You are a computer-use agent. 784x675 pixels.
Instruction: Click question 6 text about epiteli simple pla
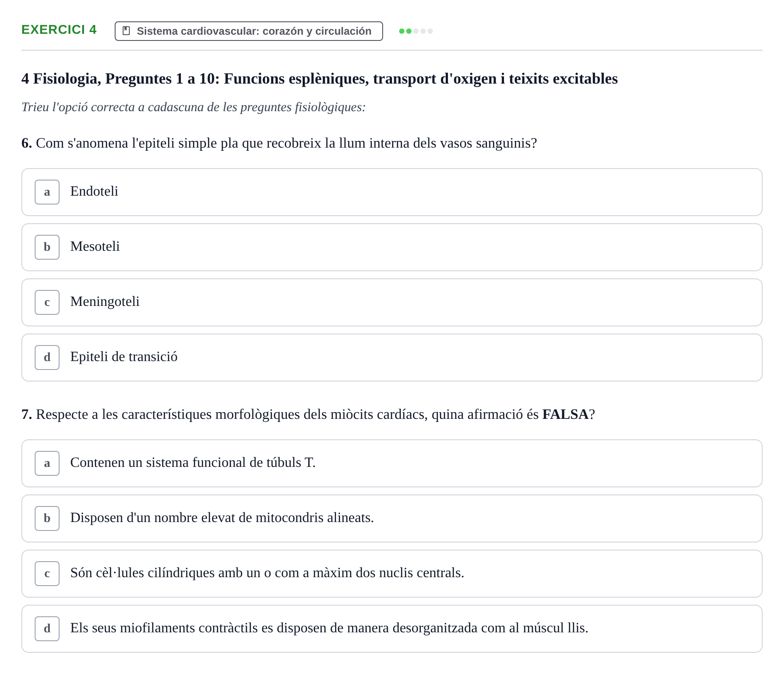pyautogui.click(x=279, y=143)
